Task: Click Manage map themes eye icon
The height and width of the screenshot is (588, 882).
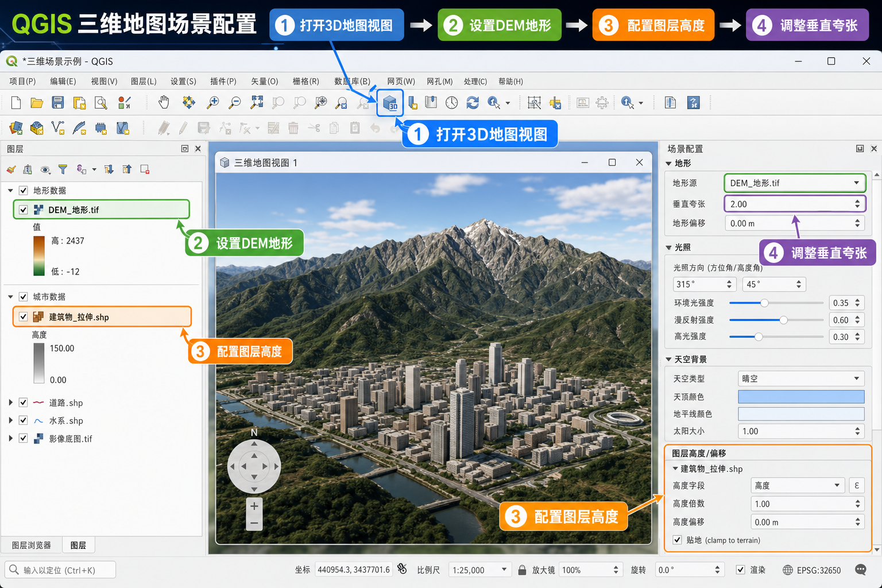Action: (x=45, y=169)
